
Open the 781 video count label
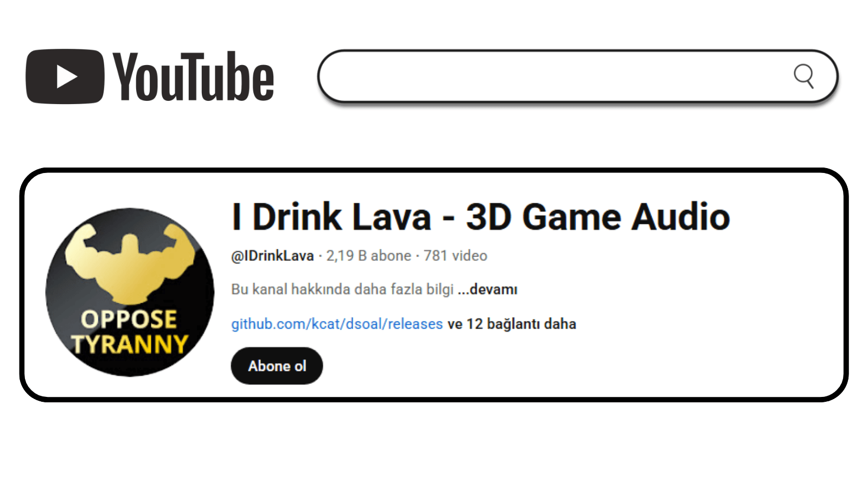[x=455, y=255]
